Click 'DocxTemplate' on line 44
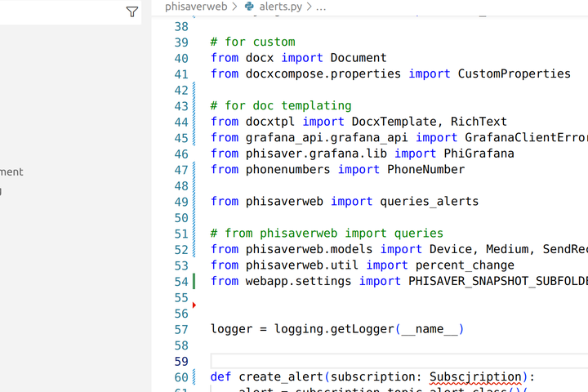Image resolution: width=588 pixels, height=392 pixels. click(x=394, y=122)
